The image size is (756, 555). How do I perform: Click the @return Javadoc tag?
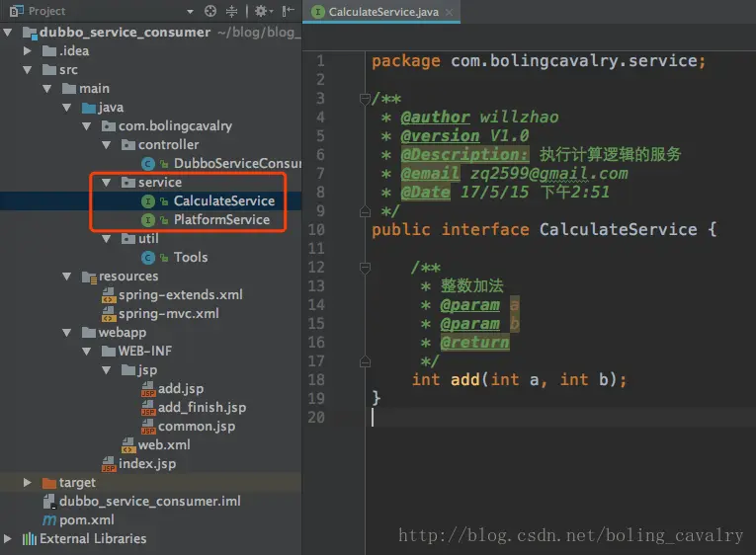pos(474,343)
